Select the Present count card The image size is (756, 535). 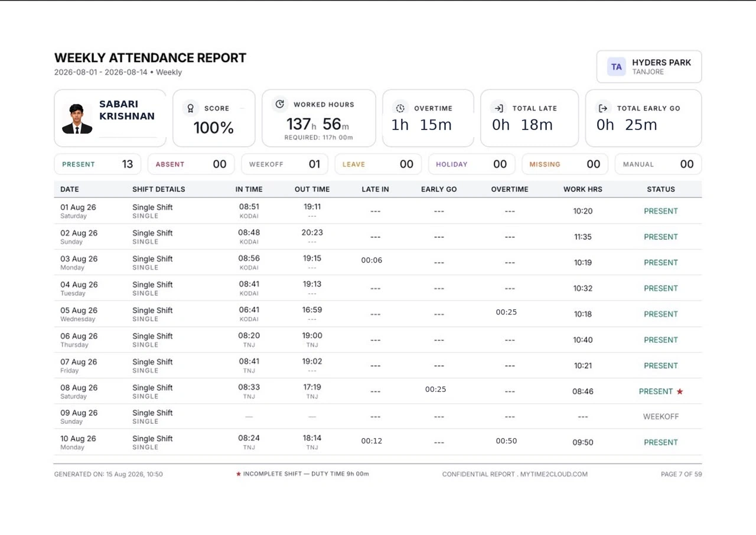97,164
